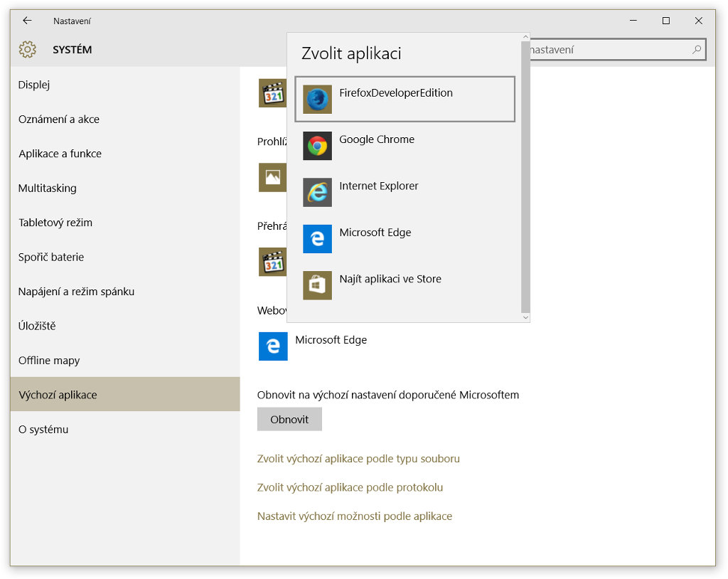Open O systému section
This screenshot has height=579, width=728.
coord(125,429)
